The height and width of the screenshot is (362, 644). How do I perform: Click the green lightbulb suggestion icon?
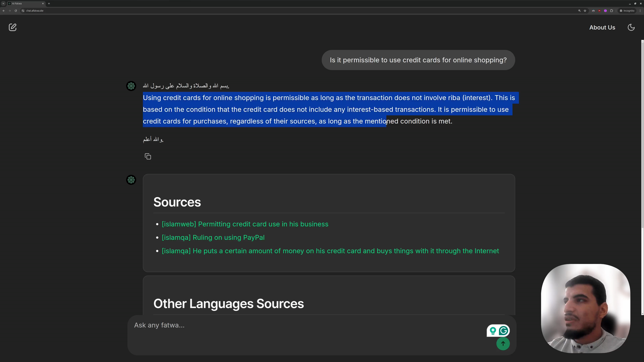click(x=493, y=331)
